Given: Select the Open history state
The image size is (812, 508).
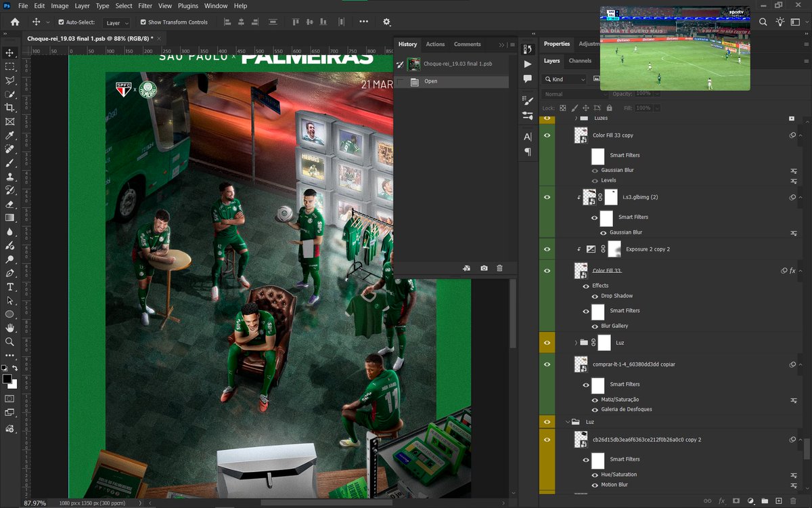Looking at the screenshot, I should 451,81.
